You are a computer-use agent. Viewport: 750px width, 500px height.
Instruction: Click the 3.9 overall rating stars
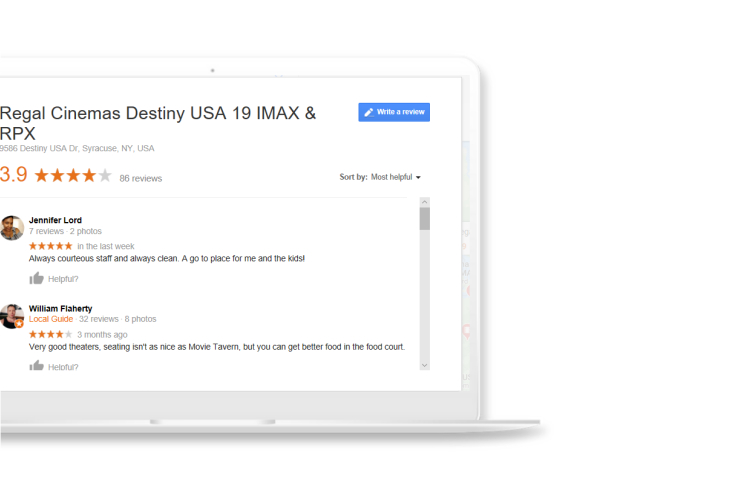pos(73,176)
